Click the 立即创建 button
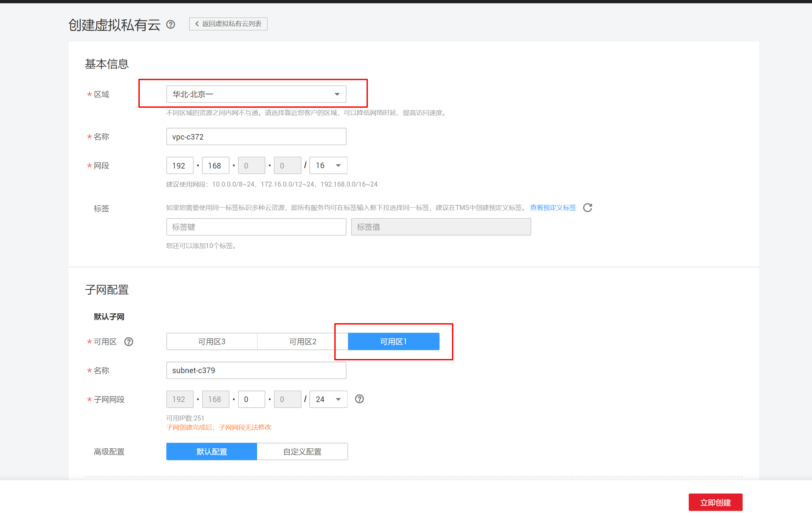 pos(715,502)
